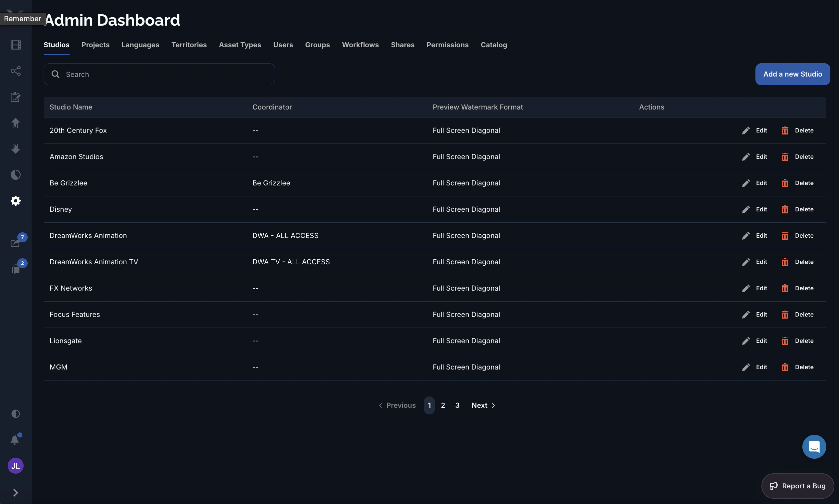Switch to the Users tab
The width and height of the screenshot is (839, 504).
point(283,45)
